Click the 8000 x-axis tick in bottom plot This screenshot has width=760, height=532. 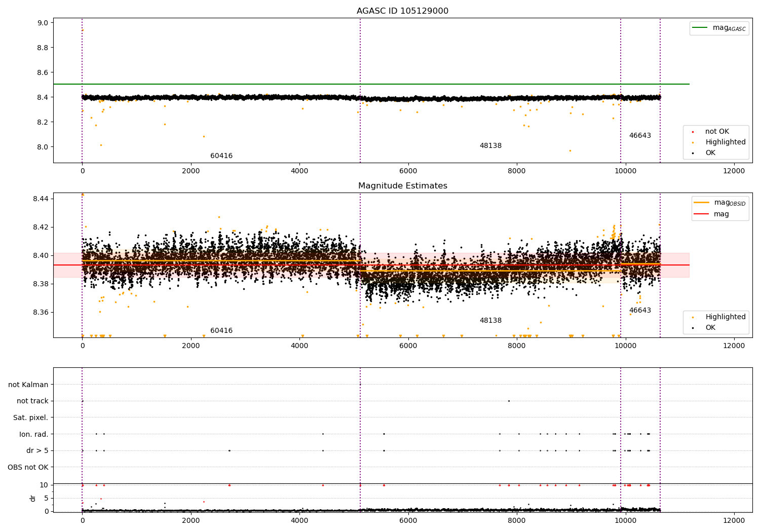click(516, 520)
